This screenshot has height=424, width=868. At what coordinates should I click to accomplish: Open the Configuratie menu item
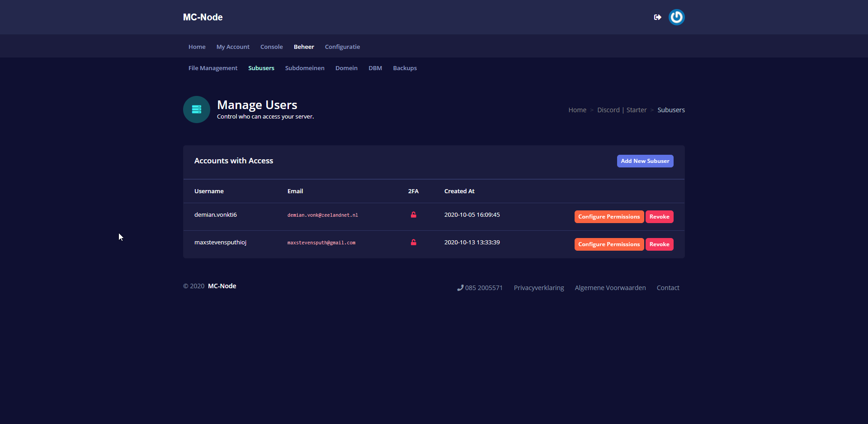click(342, 47)
